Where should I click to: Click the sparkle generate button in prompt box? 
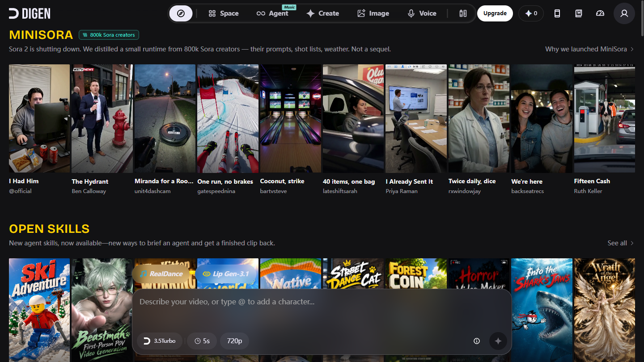[x=498, y=341]
